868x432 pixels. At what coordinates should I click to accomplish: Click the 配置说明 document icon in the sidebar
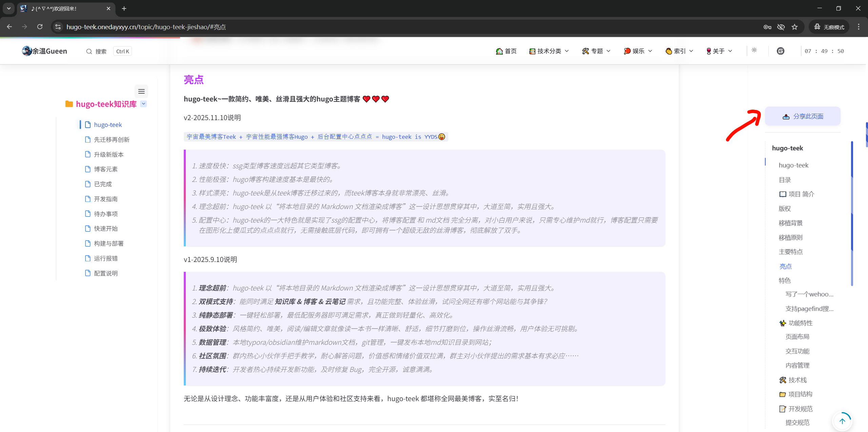87,273
